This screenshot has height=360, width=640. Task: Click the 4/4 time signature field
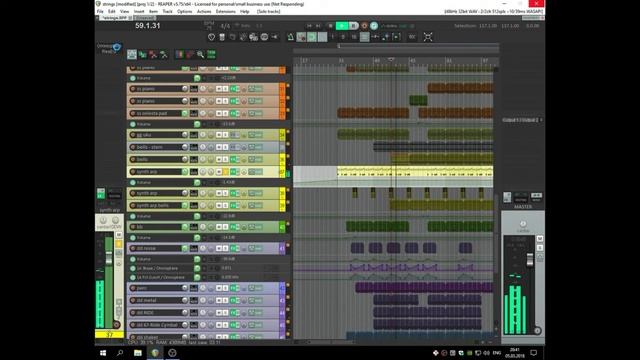[225, 26]
